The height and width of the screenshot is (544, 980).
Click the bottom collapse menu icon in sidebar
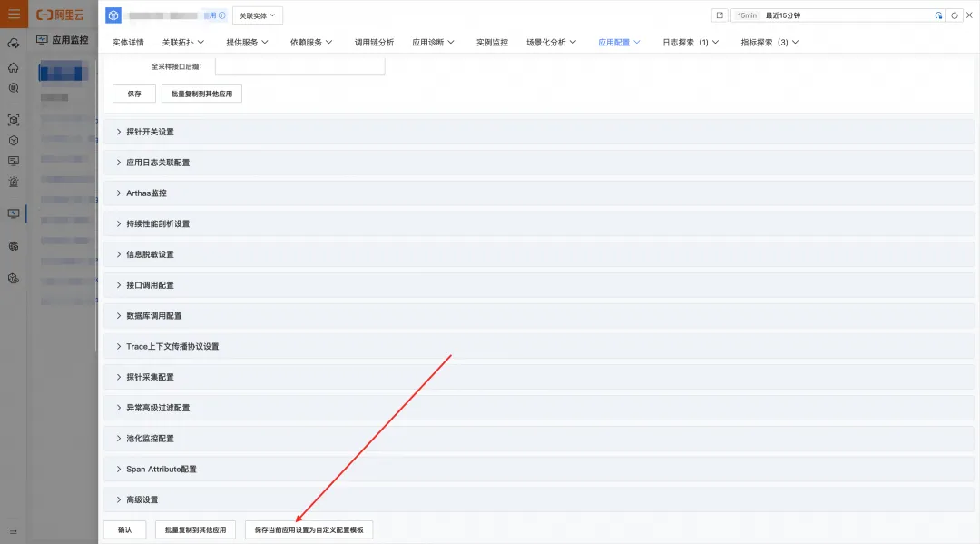(x=13, y=531)
